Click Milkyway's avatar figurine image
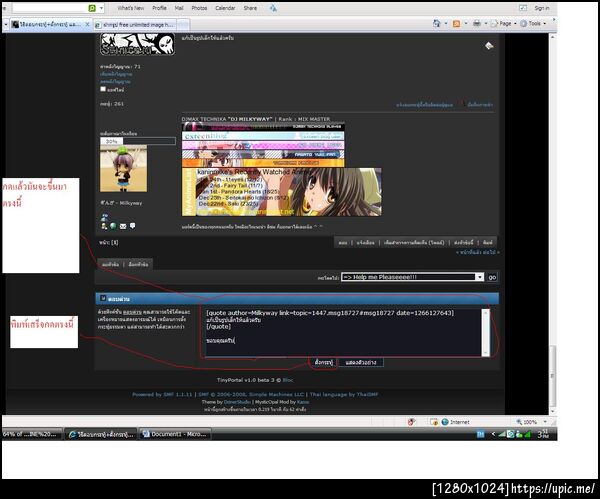The width and height of the screenshot is (600, 499). 123,169
